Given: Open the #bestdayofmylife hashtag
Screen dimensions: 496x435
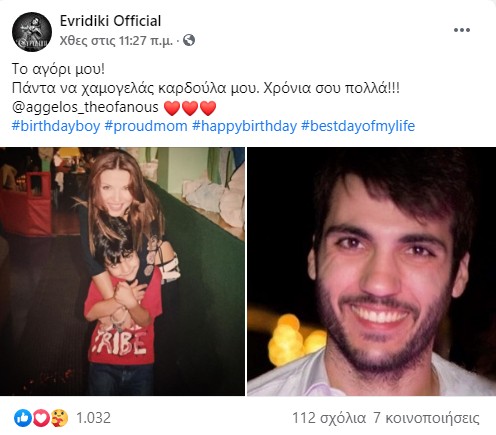Looking at the screenshot, I should (x=358, y=126).
